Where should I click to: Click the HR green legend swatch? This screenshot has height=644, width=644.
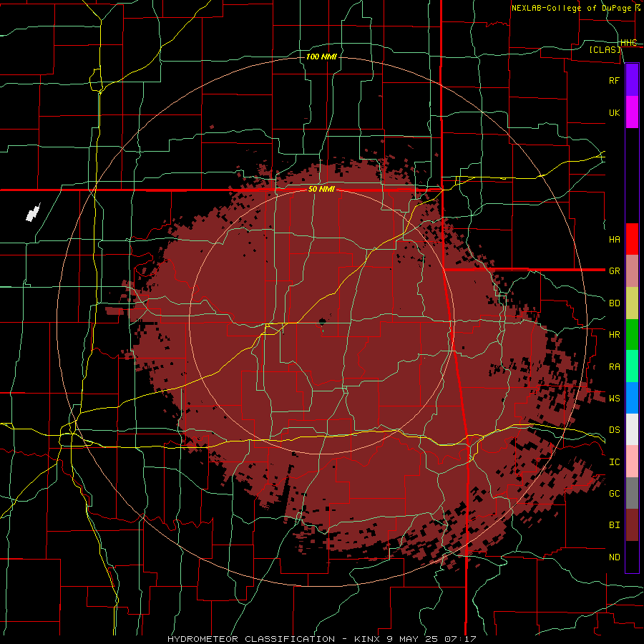tap(632, 334)
